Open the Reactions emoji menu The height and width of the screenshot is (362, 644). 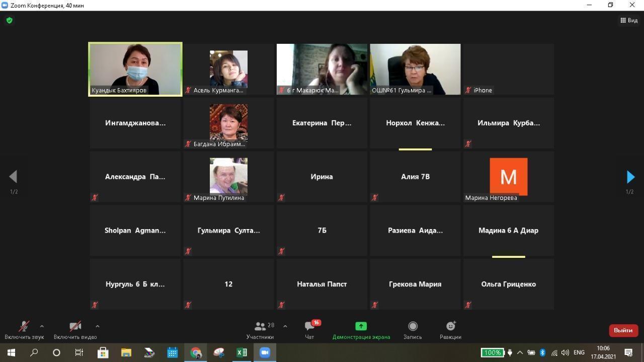450,327
